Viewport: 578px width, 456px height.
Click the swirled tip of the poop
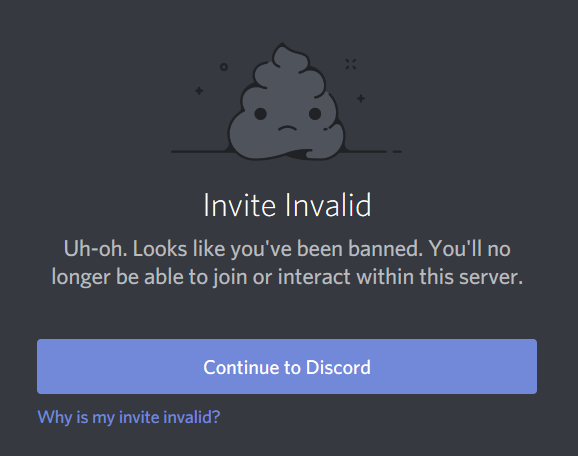click(284, 53)
